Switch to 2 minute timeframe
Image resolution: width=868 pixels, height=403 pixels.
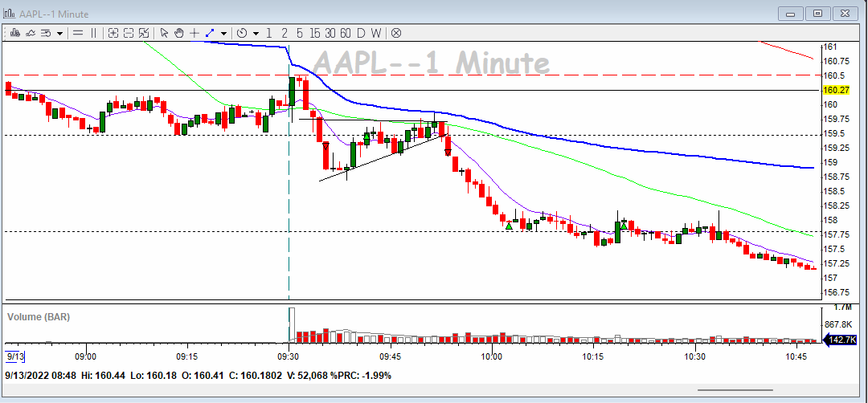285,33
